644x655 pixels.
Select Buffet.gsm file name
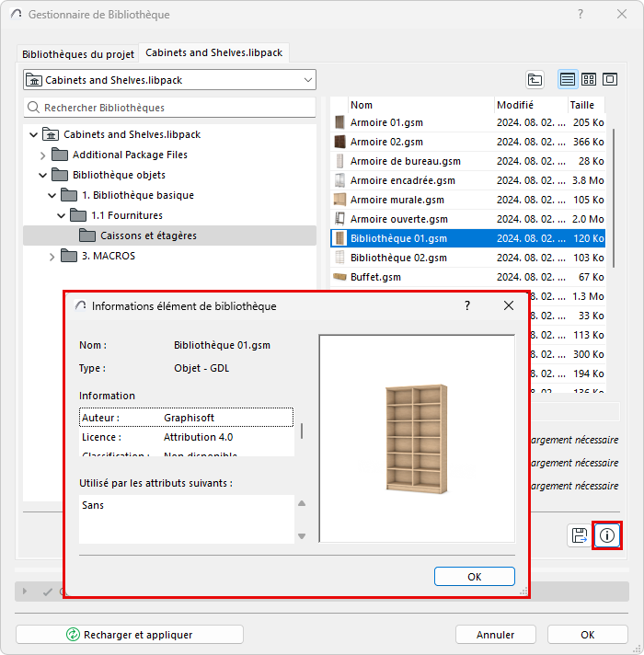375,277
